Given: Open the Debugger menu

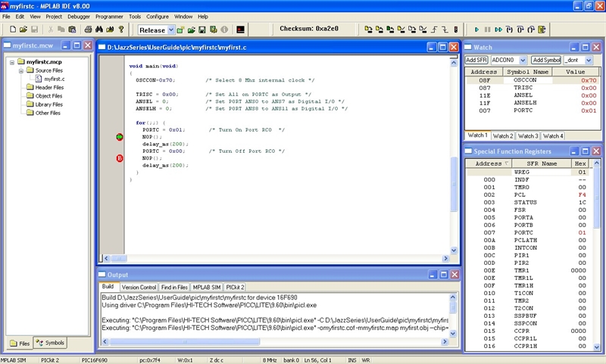Looking at the screenshot, I should point(79,17).
